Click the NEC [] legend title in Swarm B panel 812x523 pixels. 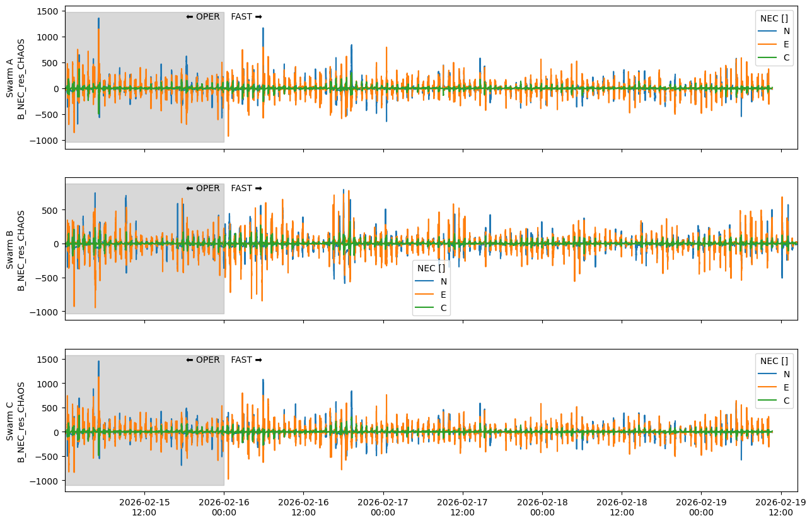[x=432, y=268]
